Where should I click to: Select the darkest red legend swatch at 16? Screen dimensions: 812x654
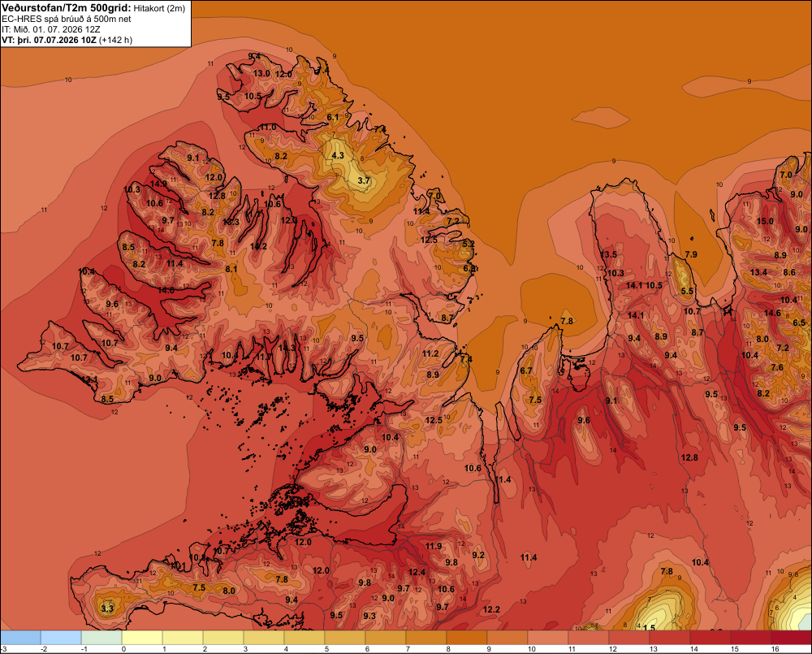click(x=791, y=637)
